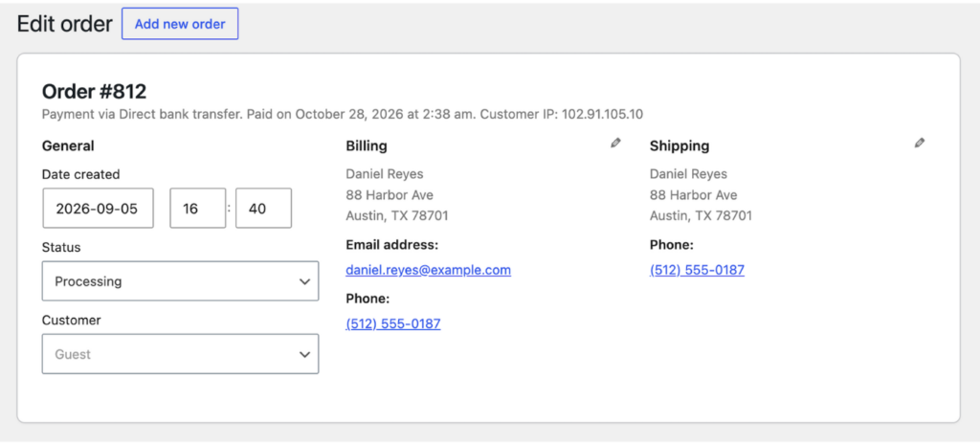Open the daniel.reyes@example.com email link

[x=428, y=270]
